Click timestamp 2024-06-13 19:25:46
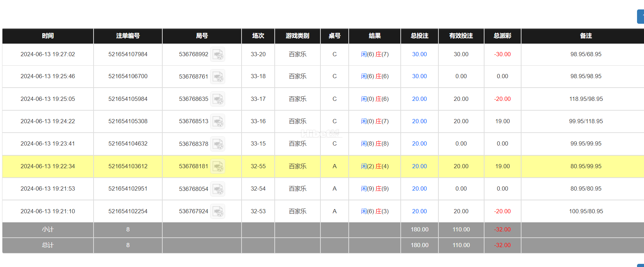Screen dimensions: 644x267 (48, 76)
